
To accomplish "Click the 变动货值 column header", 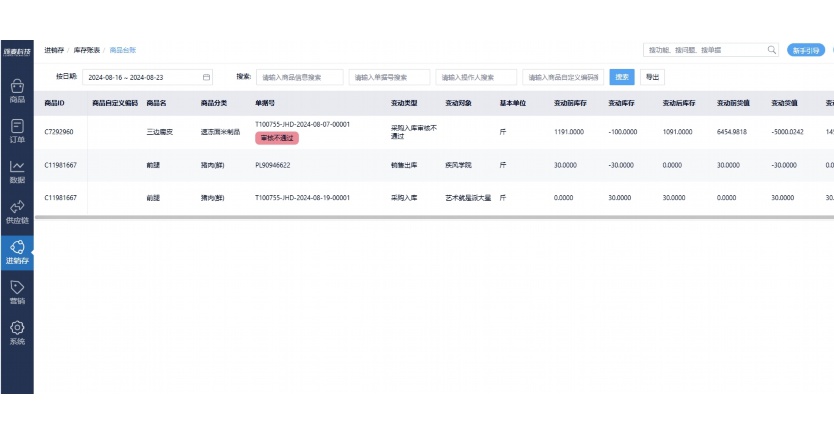I will pos(784,103).
